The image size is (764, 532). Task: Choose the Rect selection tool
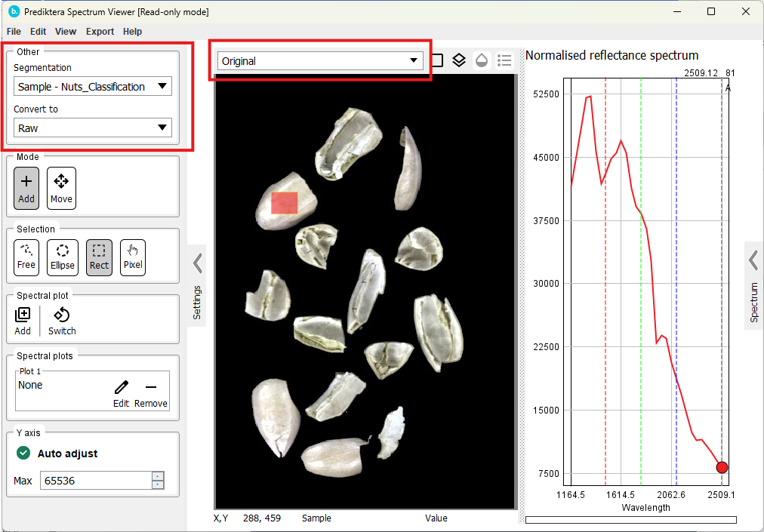[x=99, y=257]
